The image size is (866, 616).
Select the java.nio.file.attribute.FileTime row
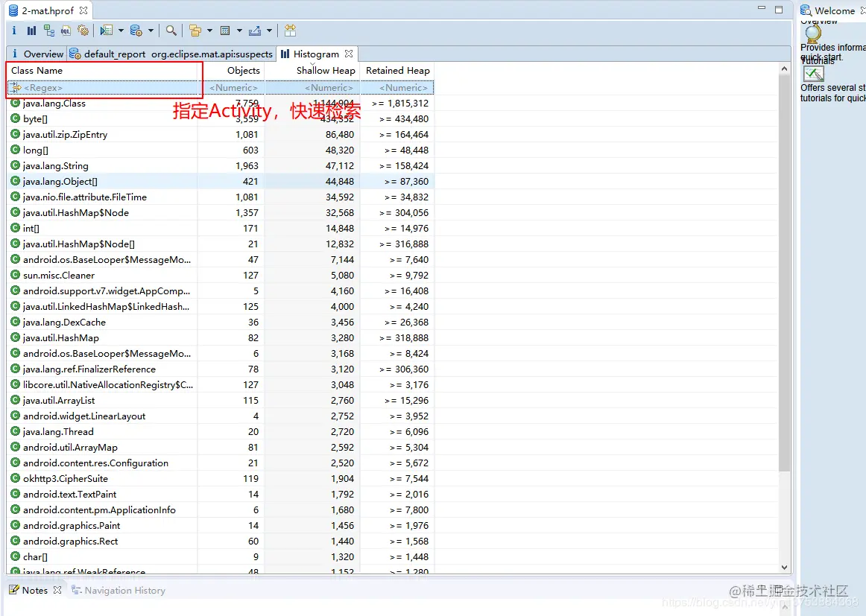[220, 197]
